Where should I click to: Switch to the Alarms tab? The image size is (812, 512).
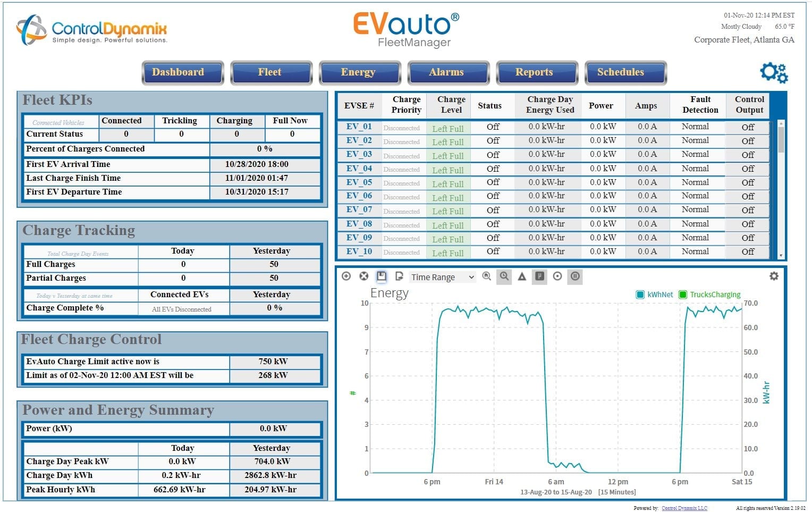coord(447,72)
